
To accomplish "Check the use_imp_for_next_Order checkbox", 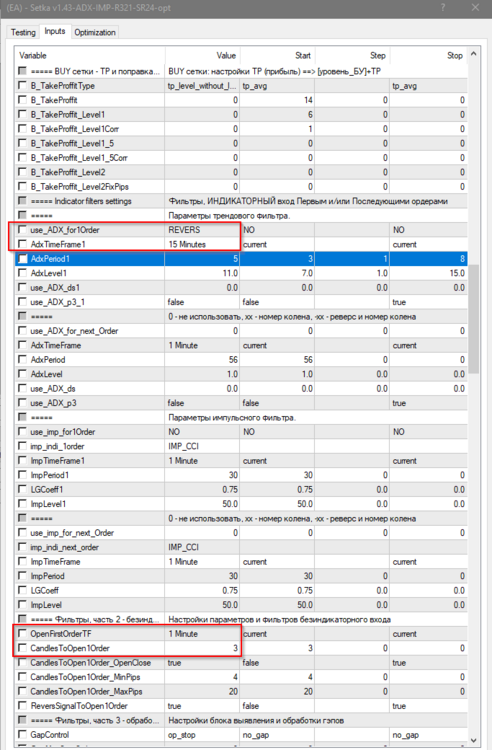I will point(22,532).
